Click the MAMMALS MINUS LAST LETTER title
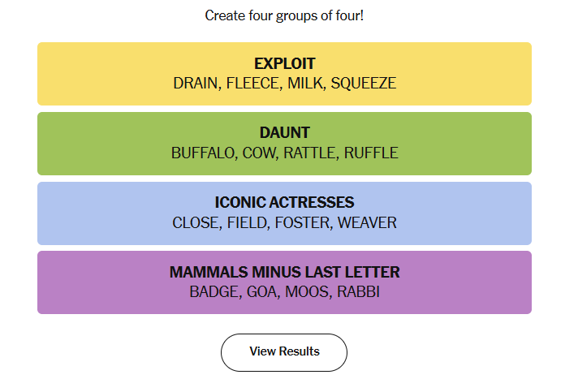Image resolution: width=578 pixels, height=392 pixels. pos(284,272)
